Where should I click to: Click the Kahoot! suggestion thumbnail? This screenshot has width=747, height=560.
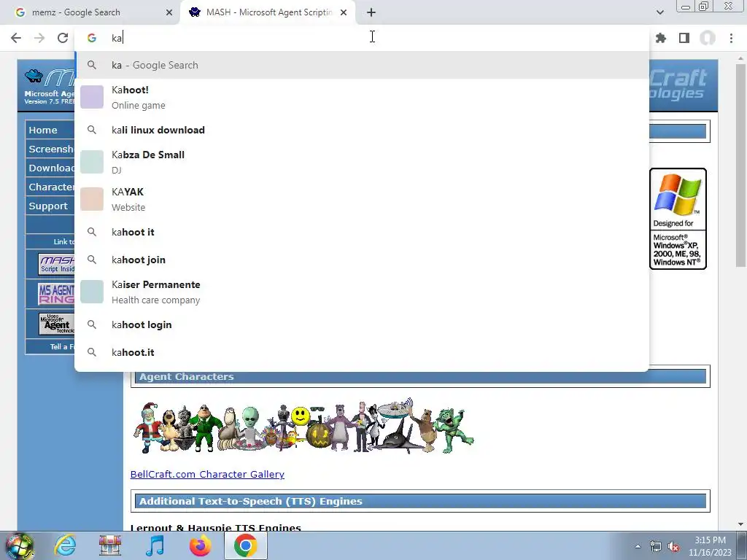click(92, 97)
